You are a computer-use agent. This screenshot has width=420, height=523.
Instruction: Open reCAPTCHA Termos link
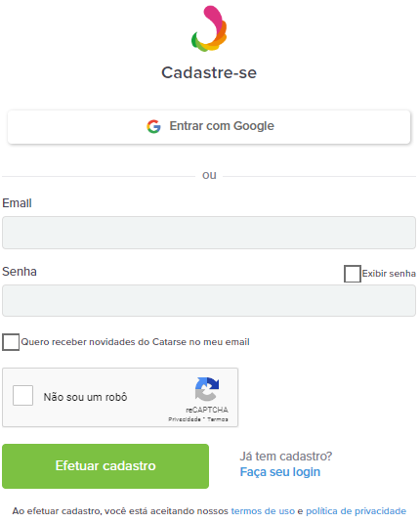218,419
